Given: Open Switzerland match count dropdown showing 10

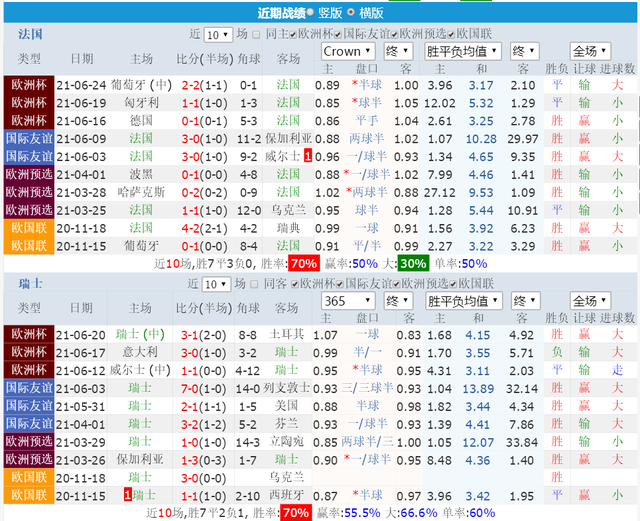Looking at the screenshot, I should (216, 284).
